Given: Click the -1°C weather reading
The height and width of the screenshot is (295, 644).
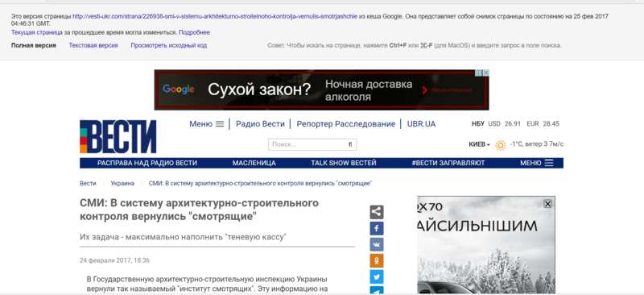Looking at the screenshot, I should 516,144.
